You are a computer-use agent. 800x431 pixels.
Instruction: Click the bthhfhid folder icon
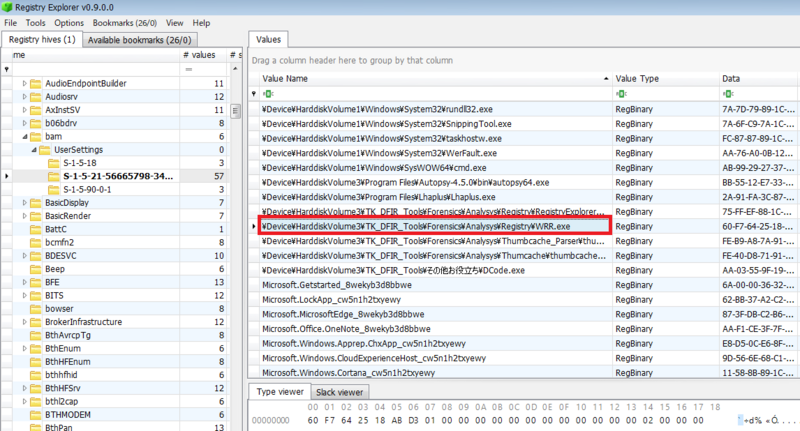pos(36,375)
